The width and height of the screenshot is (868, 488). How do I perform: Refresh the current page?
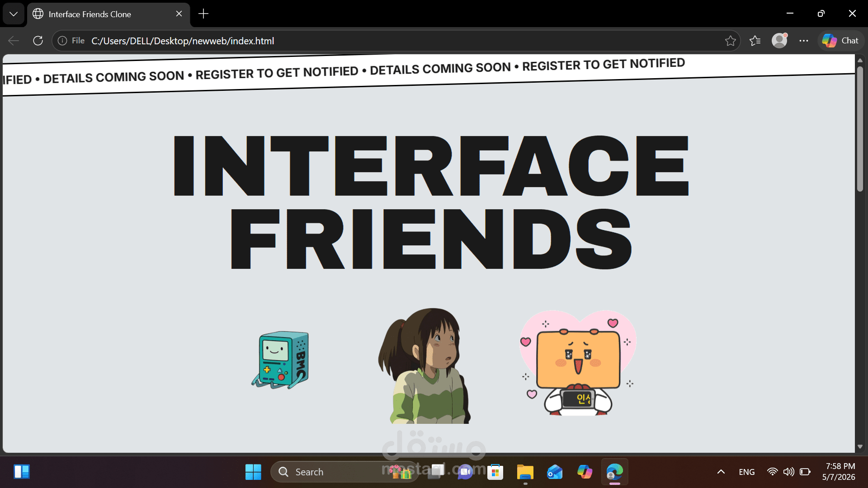38,41
